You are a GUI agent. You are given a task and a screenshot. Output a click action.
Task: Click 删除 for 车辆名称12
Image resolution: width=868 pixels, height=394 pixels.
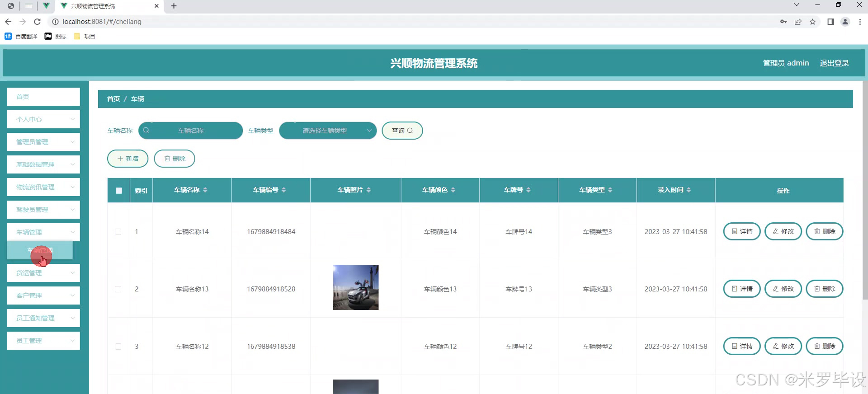pos(825,346)
